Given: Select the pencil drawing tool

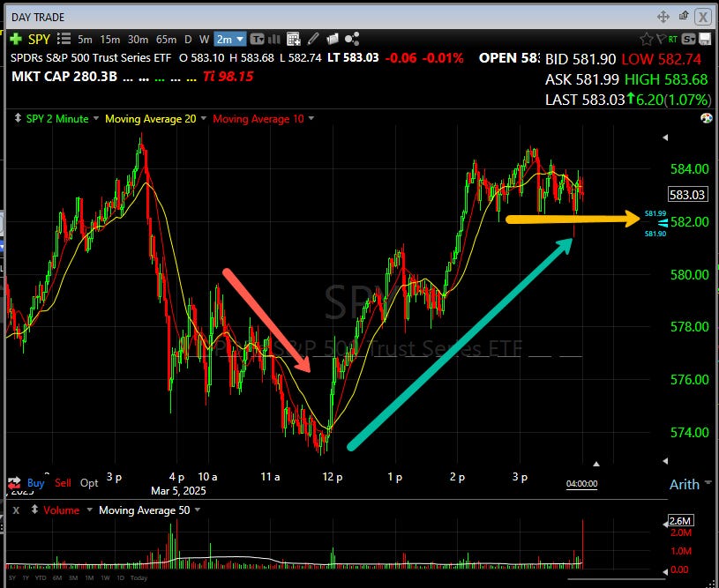Looking at the screenshot, I should tap(313, 40).
